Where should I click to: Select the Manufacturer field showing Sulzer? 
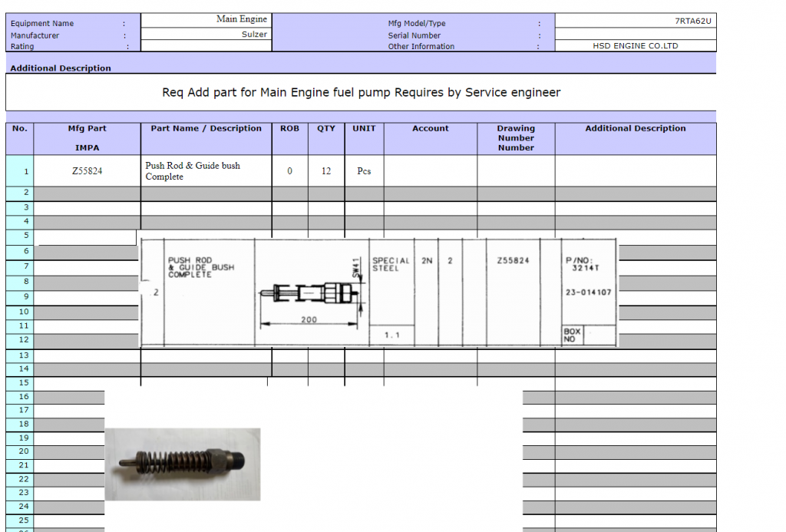pyautogui.click(x=206, y=35)
